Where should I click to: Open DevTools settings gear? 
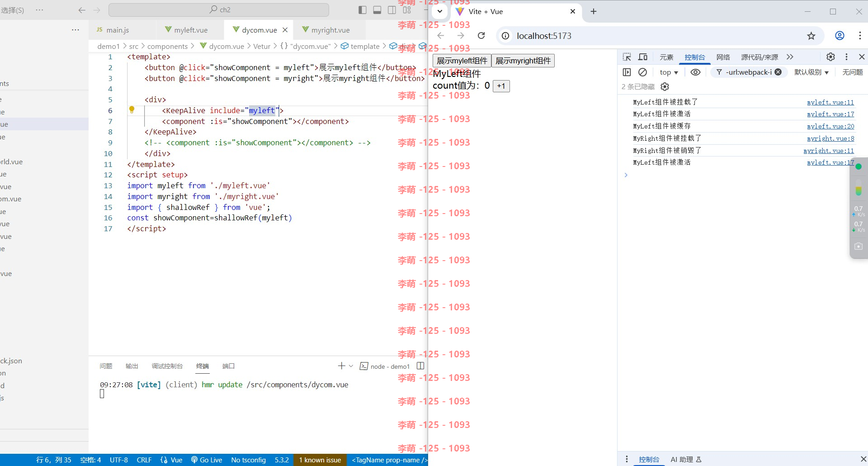[831, 57]
